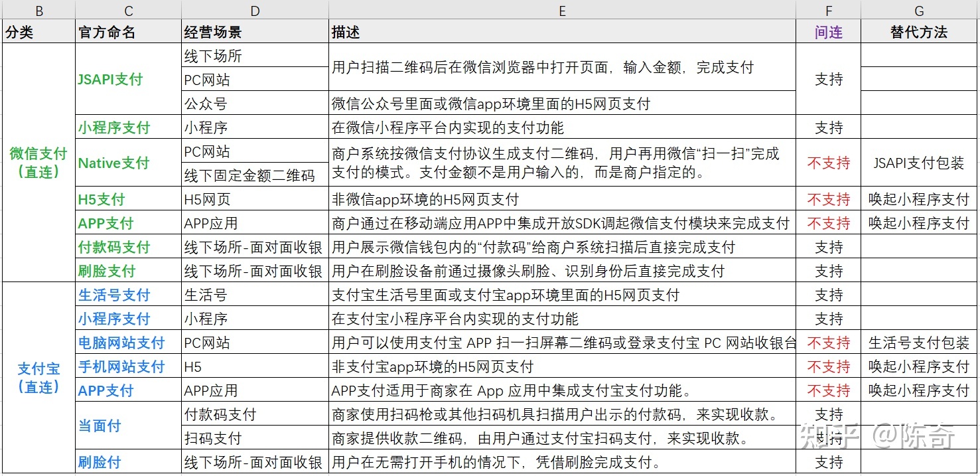Click red 不支持 in Native支付 row

coord(828,163)
